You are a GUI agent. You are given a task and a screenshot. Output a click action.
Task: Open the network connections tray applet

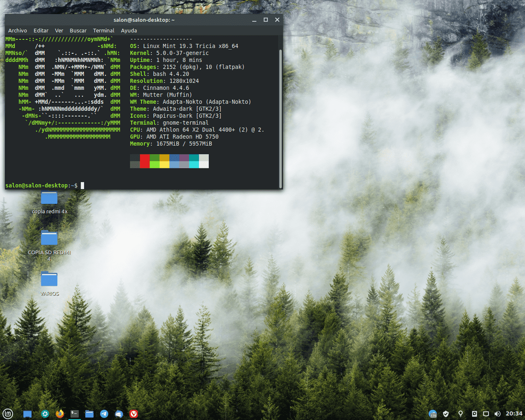(486, 413)
